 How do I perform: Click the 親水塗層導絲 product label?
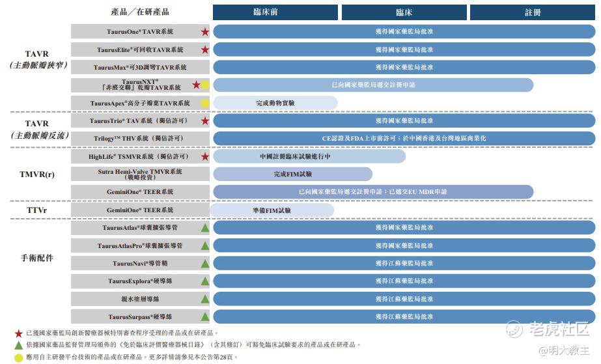tap(140, 299)
